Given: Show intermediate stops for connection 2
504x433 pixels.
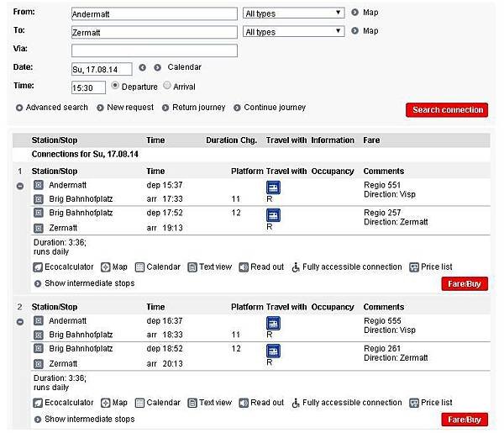Looking at the screenshot, I should (x=85, y=420).
